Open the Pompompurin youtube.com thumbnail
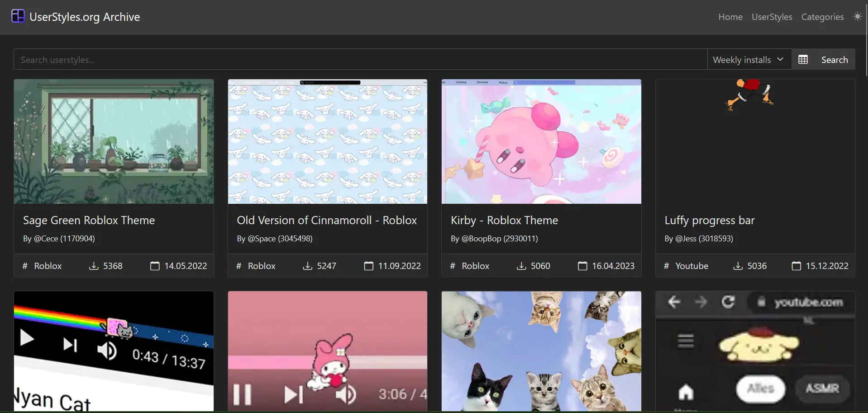Screen dimensions: 868x413 755,351
